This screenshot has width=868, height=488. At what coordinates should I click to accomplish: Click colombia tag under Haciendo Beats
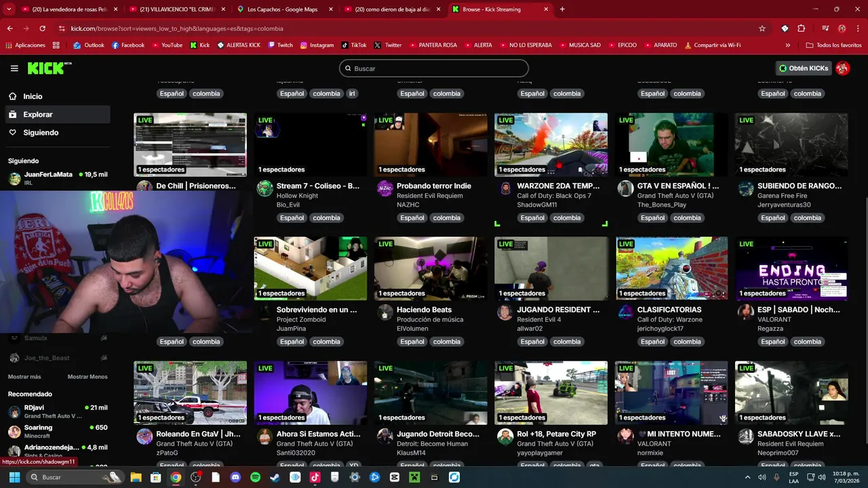(x=447, y=342)
